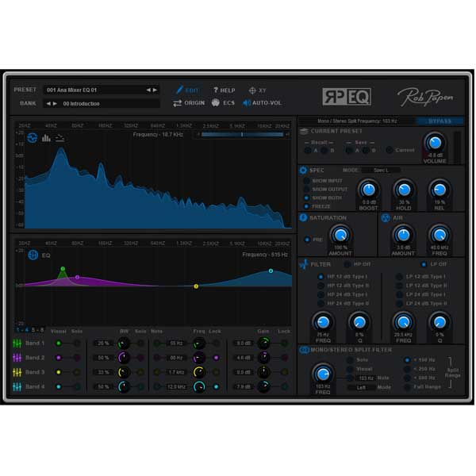Go to previous preset with left arrow

coord(148,90)
